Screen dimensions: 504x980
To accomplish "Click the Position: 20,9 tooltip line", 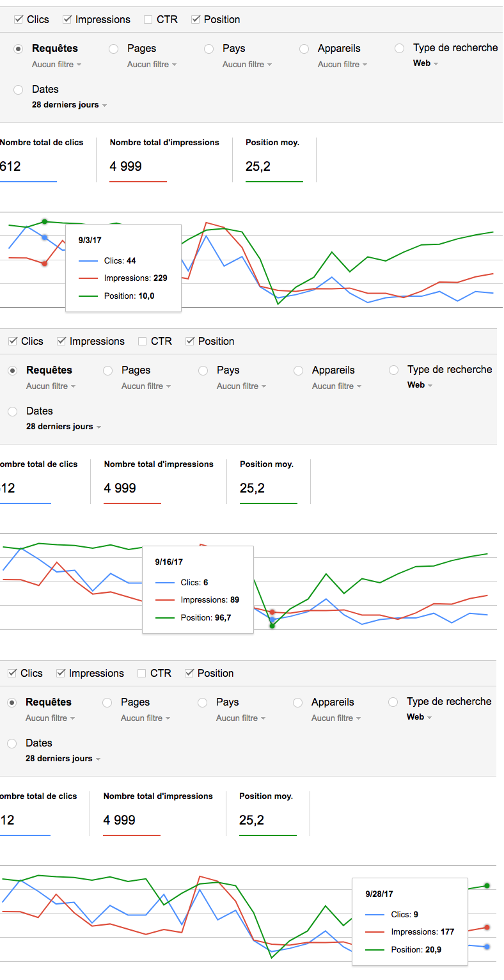I will click(x=404, y=950).
